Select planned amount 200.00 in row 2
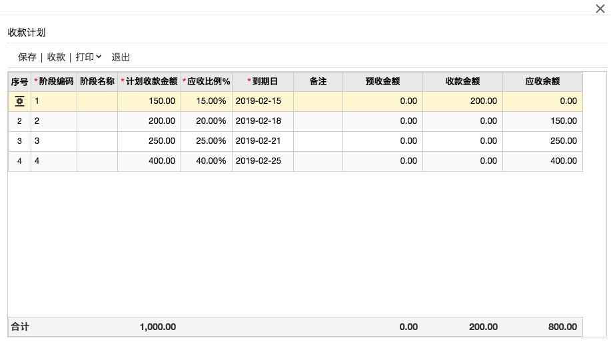This screenshot has height=364, width=611. pyautogui.click(x=149, y=121)
